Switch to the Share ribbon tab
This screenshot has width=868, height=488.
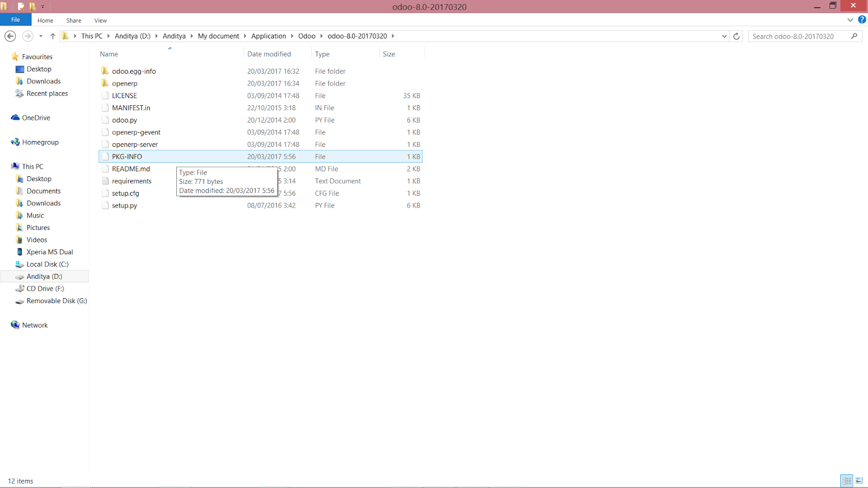[74, 21]
